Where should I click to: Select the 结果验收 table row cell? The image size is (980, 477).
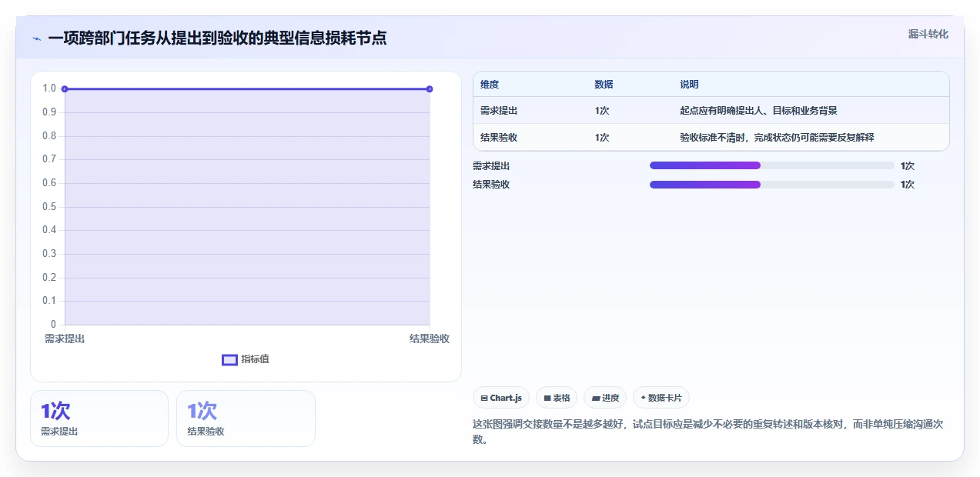499,137
